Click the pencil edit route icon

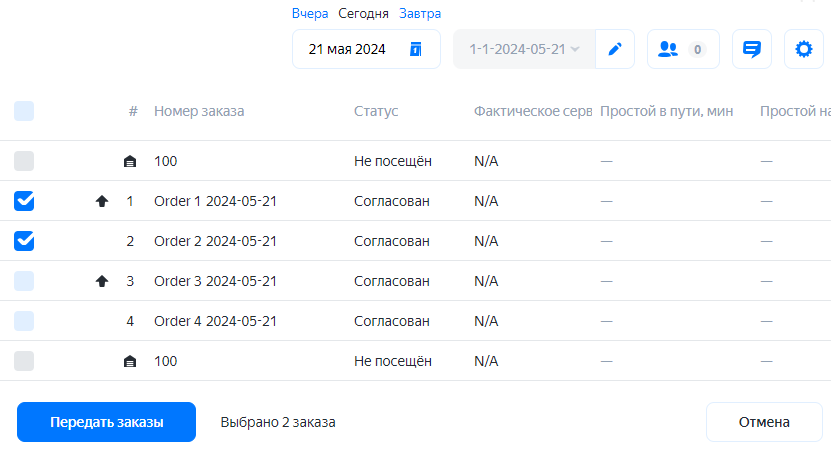pos(615,49)
